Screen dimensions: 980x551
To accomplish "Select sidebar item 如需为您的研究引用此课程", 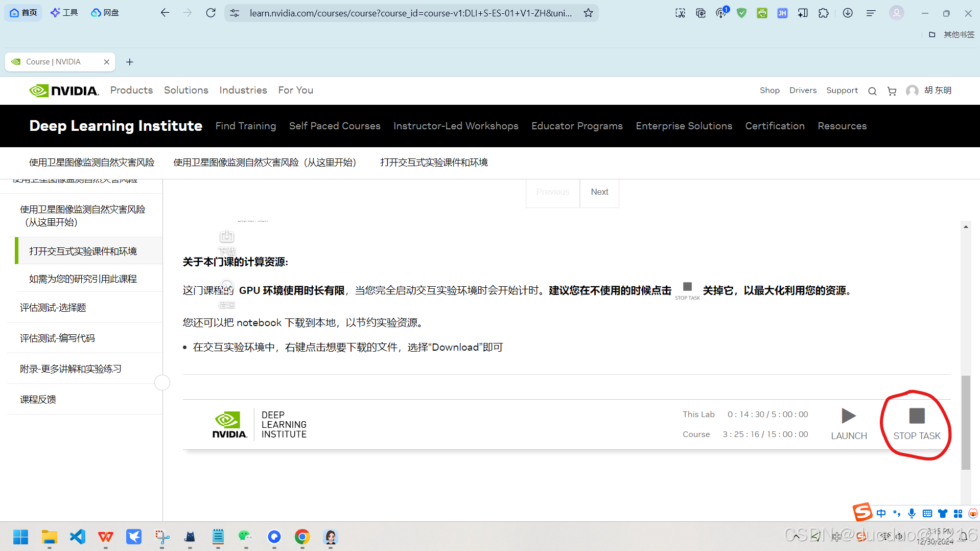I will [83, 279].
